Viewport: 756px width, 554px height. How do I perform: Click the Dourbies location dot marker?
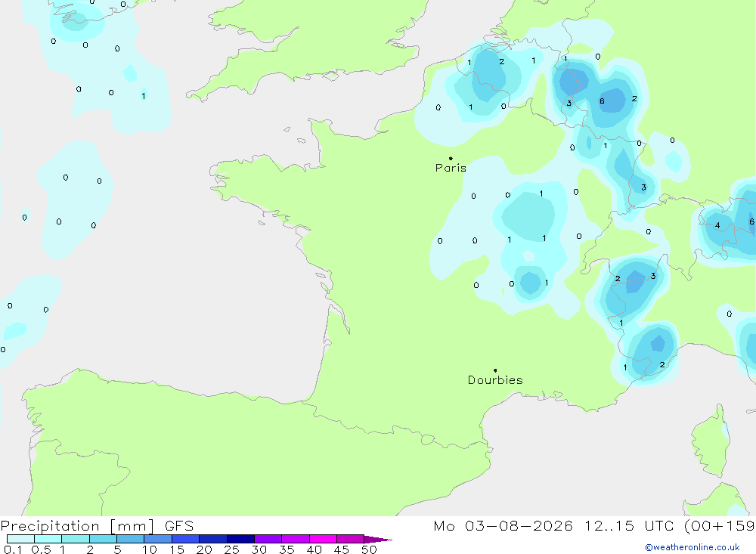click(x=495, y=370)
